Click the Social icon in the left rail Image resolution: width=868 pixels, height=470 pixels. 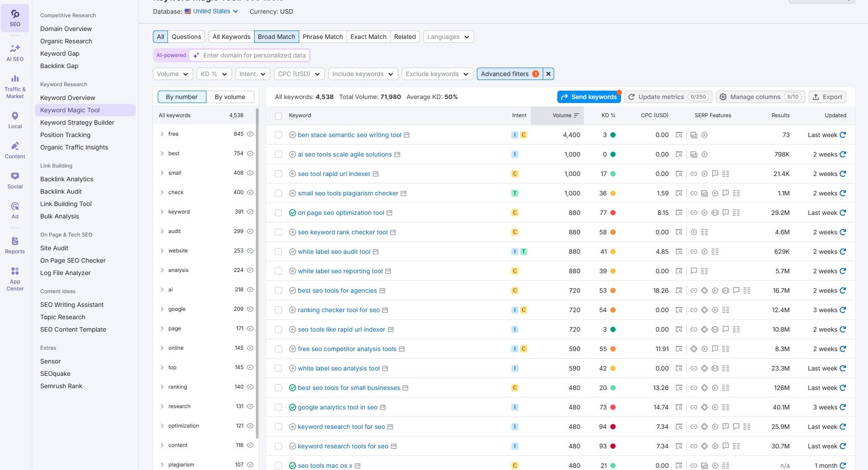[15, 176]
